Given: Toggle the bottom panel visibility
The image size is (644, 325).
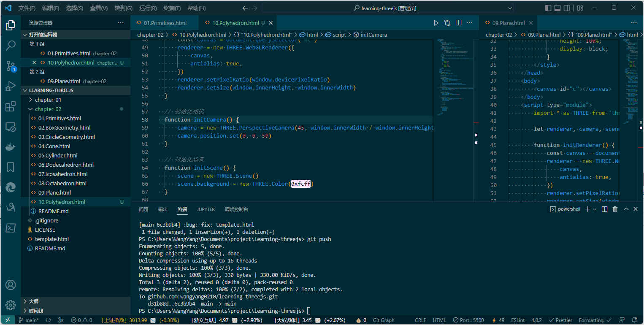Looking at the screenshot, I should (557, 8).
